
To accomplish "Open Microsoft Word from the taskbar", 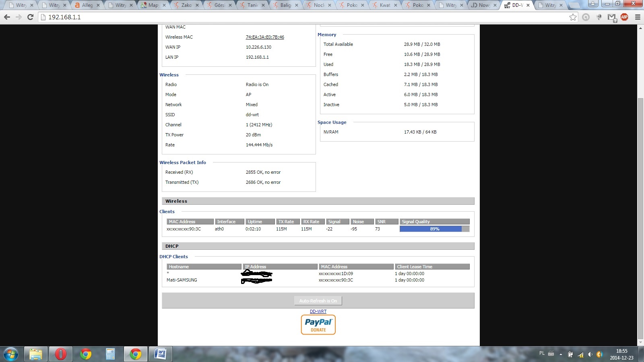I will pos(160,354).
